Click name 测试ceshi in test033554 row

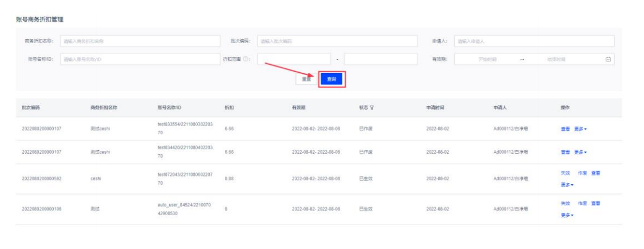click(x=100, y=129)
